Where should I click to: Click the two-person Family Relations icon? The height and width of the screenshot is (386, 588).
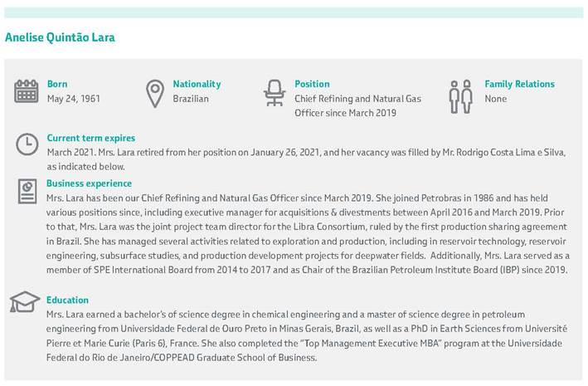tap(459, 96)
